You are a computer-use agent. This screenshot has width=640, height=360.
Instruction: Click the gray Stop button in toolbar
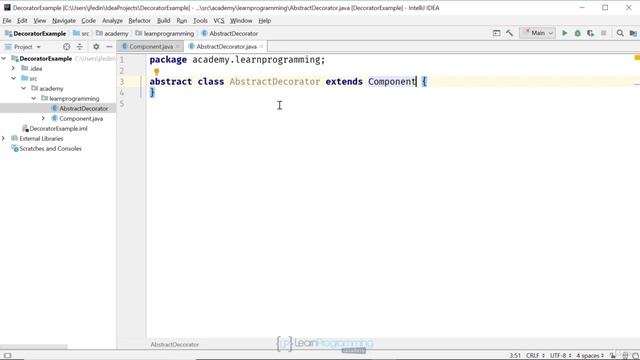coord(604,33)
